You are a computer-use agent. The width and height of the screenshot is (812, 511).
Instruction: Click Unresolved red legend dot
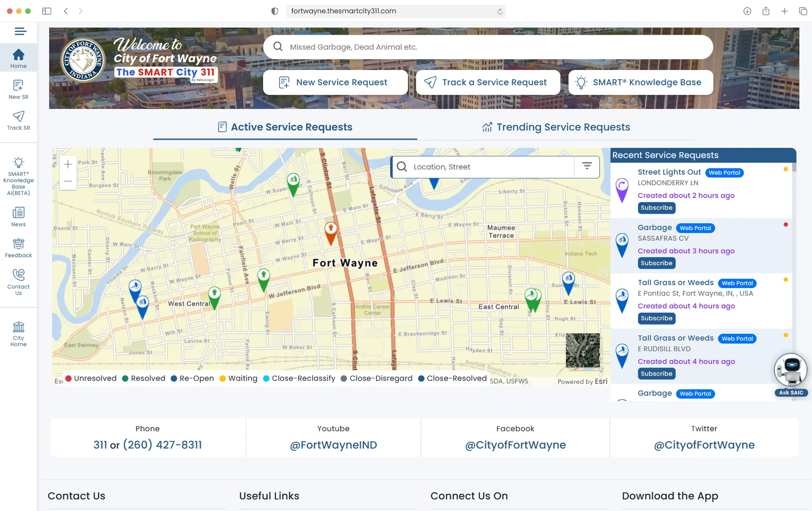click(68, 378)
